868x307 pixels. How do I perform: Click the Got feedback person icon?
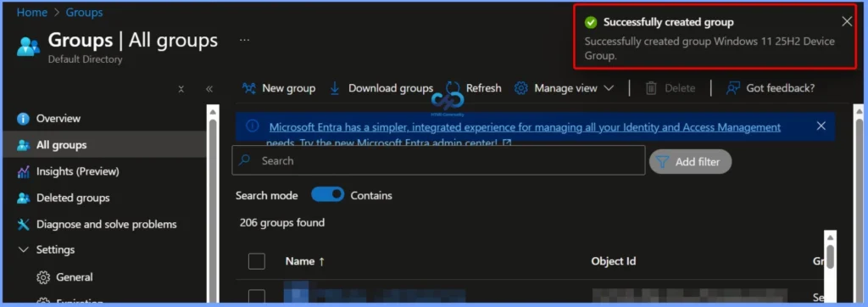point(733,88)
